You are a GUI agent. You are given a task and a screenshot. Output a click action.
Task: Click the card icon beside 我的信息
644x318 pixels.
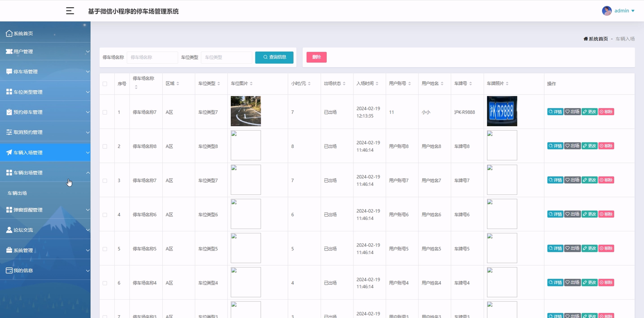coord(9,270)
